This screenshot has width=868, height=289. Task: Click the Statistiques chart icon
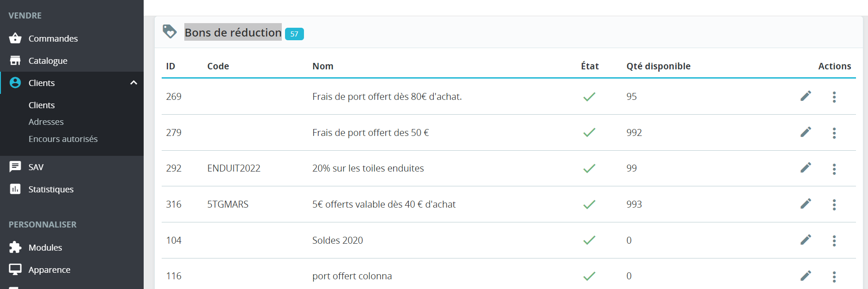click(15, 189)
